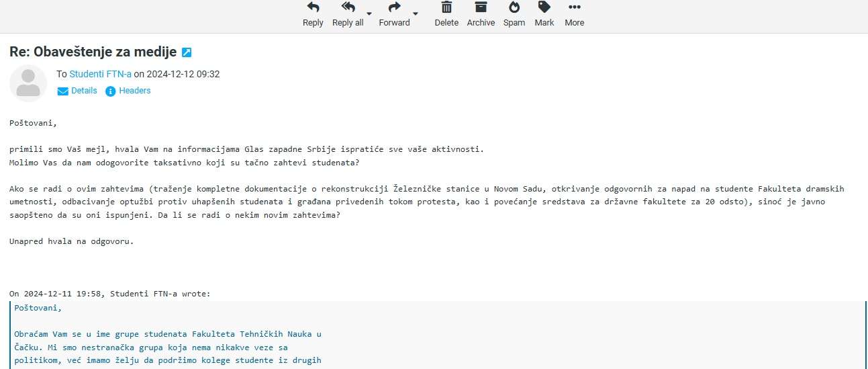
Task: Expand Forward options dropdown arrow
Action: 415,13
